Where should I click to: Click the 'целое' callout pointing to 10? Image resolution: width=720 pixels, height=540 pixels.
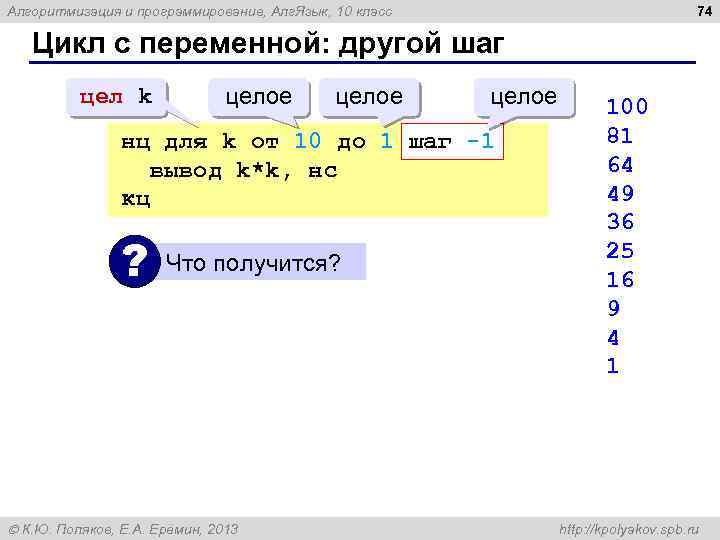click(259, 97)
